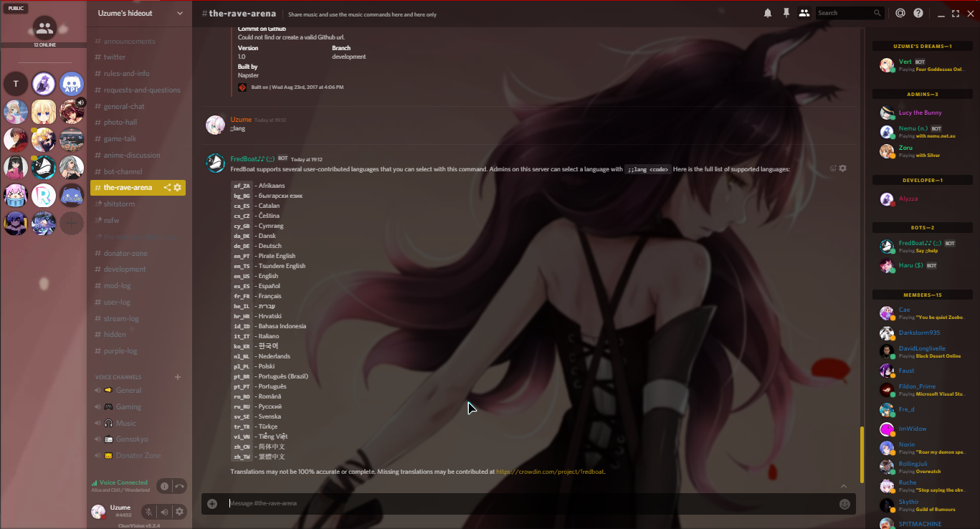Toggle microphone mute in user panel
Screen dimensions: 980x529
click(x=148, y=511)
